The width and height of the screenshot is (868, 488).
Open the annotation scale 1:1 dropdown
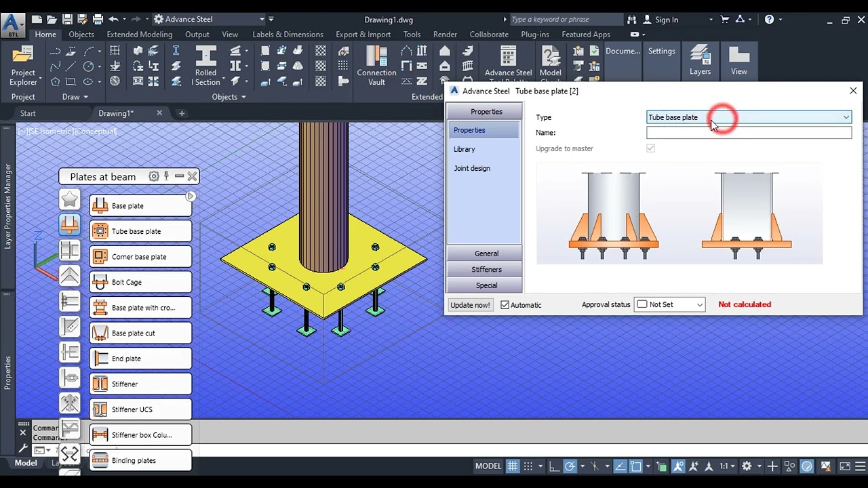tap(728, 466)
